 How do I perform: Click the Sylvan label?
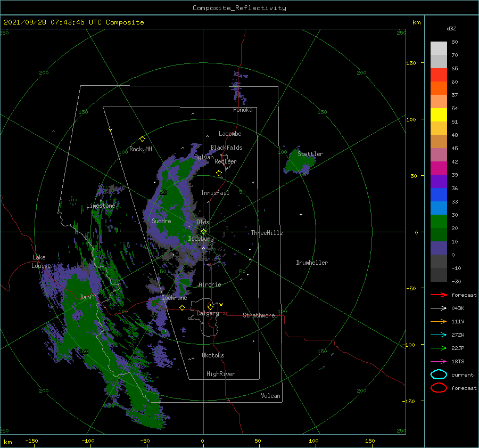(x=204, y=157)
